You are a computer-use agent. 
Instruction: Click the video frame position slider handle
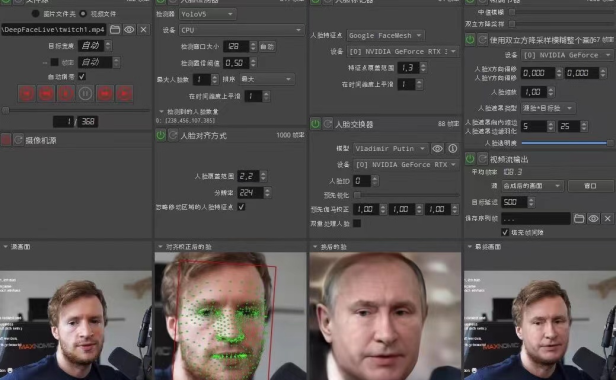click(x=6, y=110)
